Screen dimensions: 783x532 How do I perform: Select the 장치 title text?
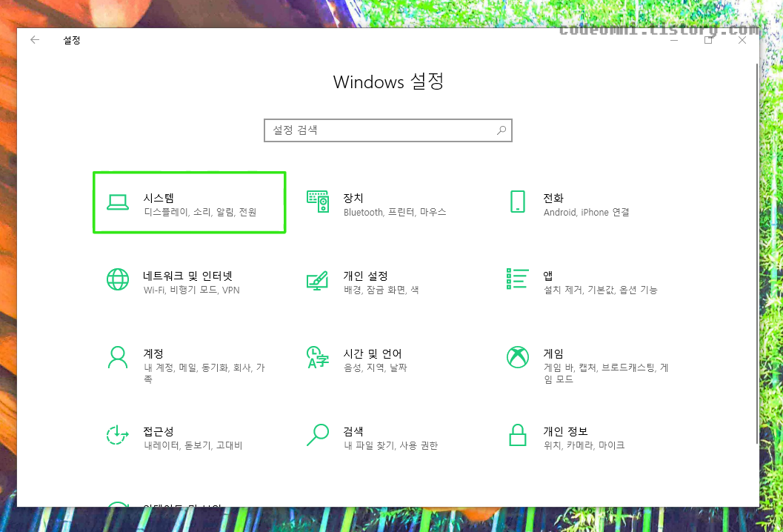pos(353,199)
